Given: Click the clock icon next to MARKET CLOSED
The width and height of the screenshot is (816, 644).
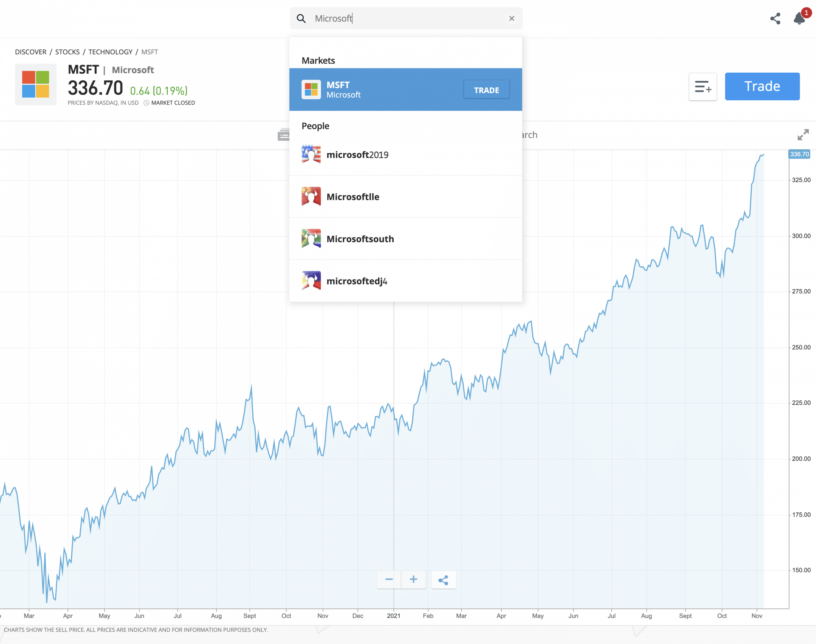Looking at the screenshot, I should (146, 103).
